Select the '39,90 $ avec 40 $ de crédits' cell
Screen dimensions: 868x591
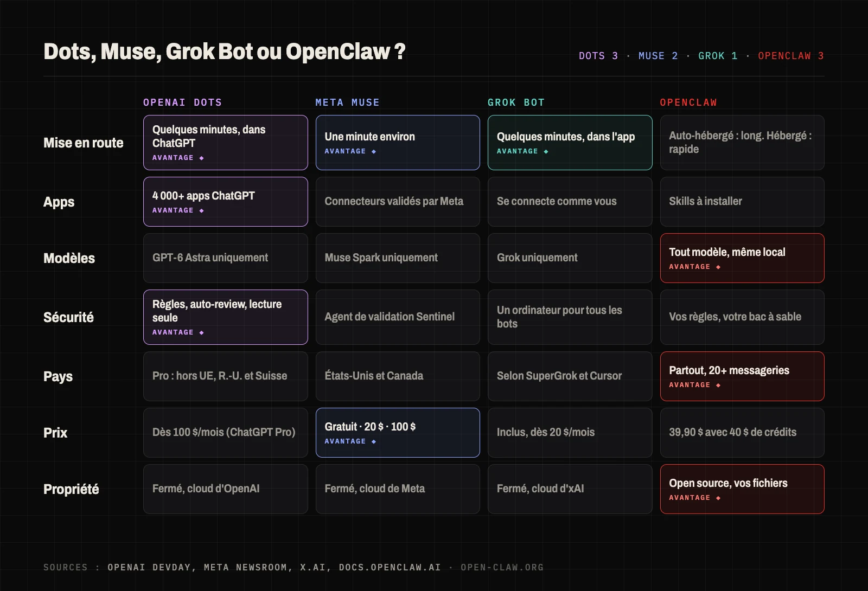click(742, 433)
